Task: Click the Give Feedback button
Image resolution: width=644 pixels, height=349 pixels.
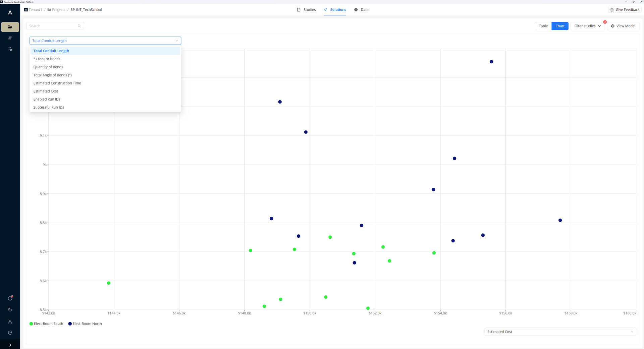Action: (x=625, y=10)
